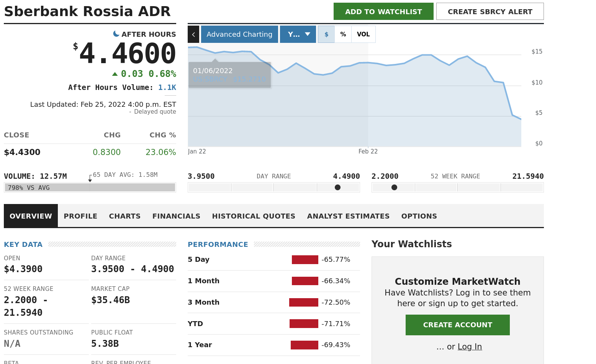Click the green up-arrow price change indicator
The image size is (596, 364).
115,74
